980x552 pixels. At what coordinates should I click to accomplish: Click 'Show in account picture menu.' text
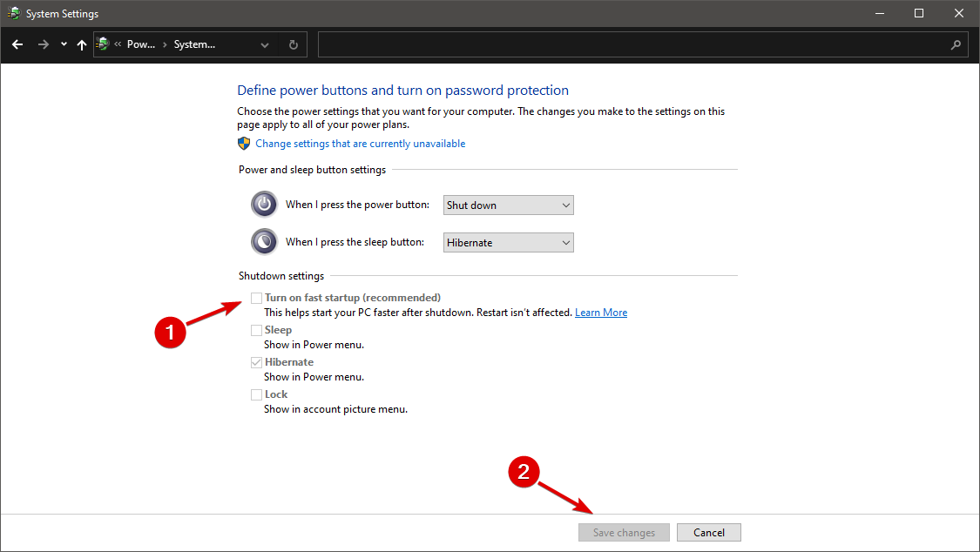point(335,409)
